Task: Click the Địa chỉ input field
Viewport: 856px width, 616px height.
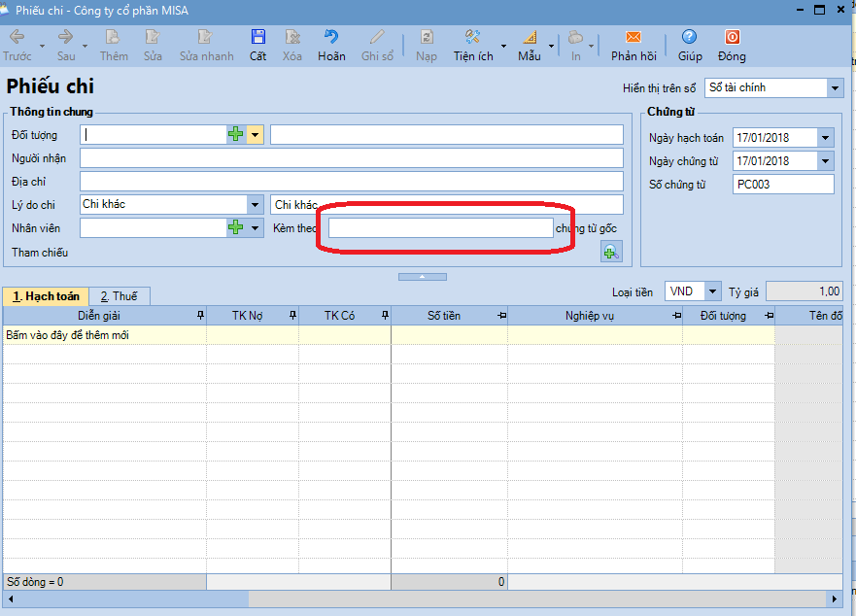Action: click(352, 182)
